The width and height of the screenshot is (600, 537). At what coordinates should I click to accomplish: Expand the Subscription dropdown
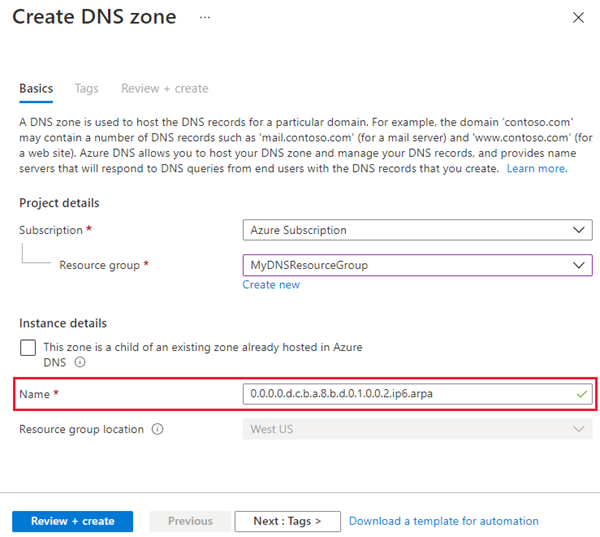[417, 230]
